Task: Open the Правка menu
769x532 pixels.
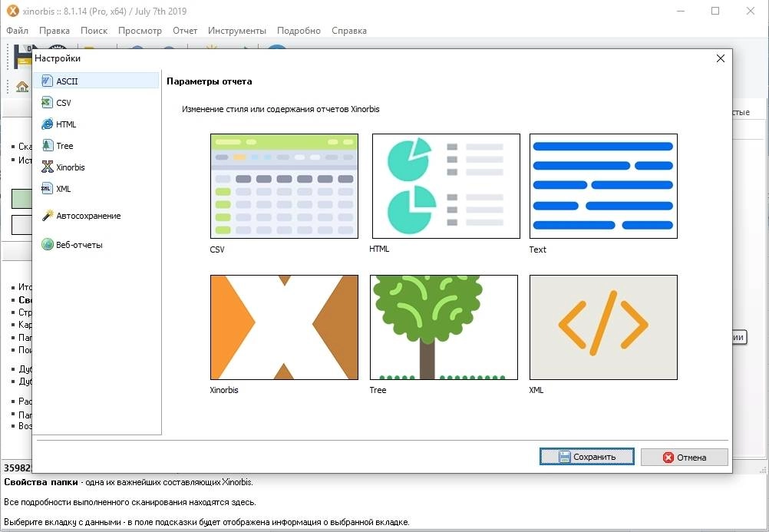Action: [54, 31]
